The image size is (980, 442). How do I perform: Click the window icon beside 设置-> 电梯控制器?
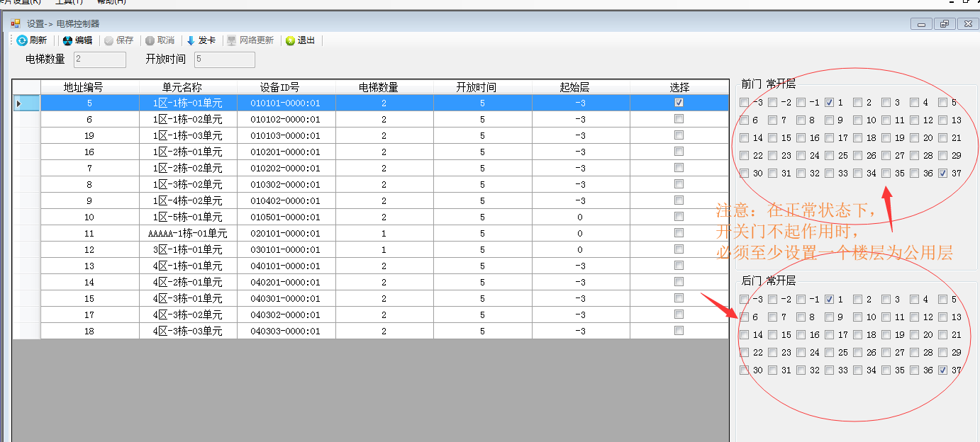click(x=16, y=23)
